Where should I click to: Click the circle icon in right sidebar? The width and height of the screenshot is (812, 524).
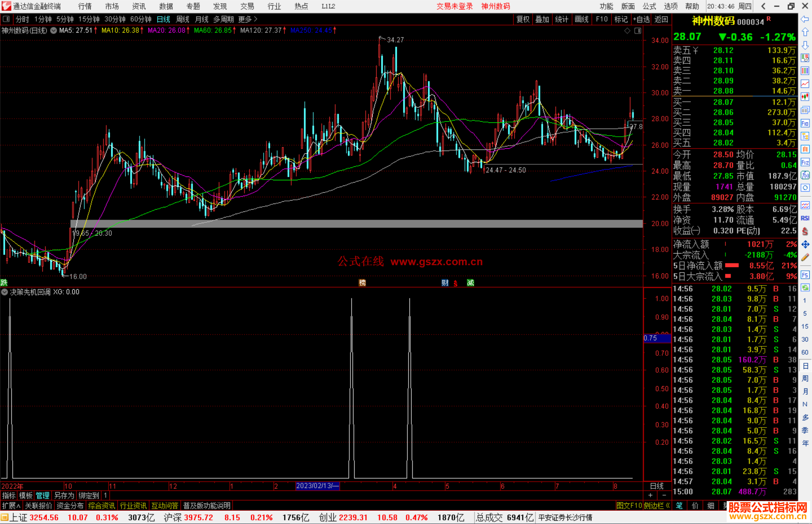[805, 188]
